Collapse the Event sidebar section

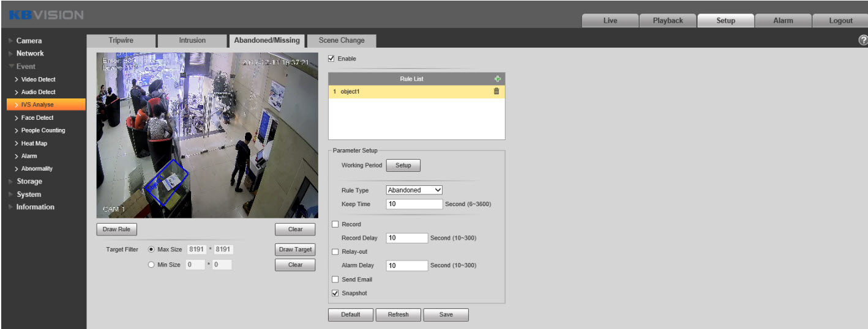[x=26, y=66]
